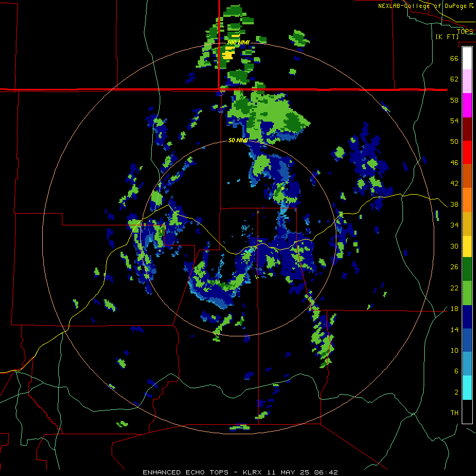Click the light pink legend swatch
The height and width of the screenshot is (476, 476).
coord(467,81)
